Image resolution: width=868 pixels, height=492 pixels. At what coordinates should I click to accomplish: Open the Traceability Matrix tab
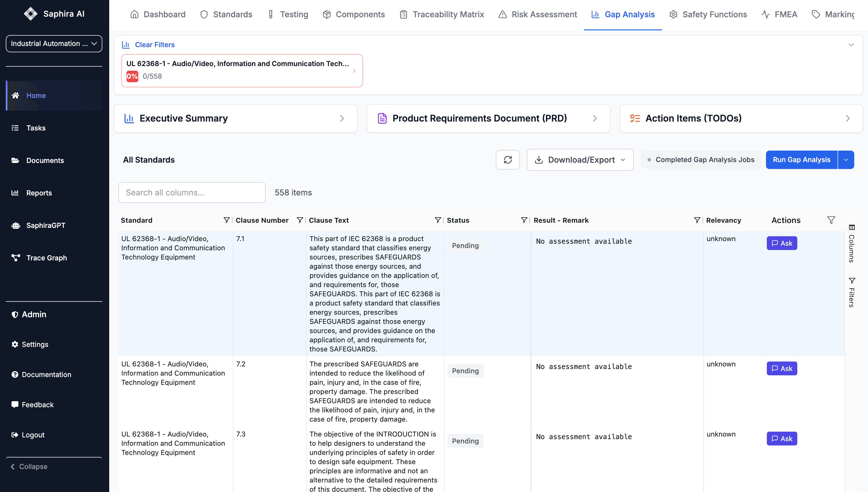click(441, 15)
